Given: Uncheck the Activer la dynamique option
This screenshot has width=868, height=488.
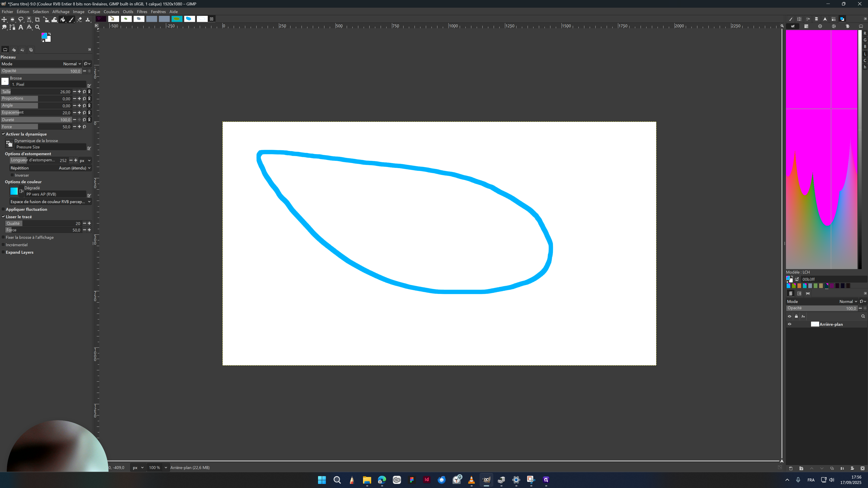Looking at the screenshot, I should pos(3,134).
